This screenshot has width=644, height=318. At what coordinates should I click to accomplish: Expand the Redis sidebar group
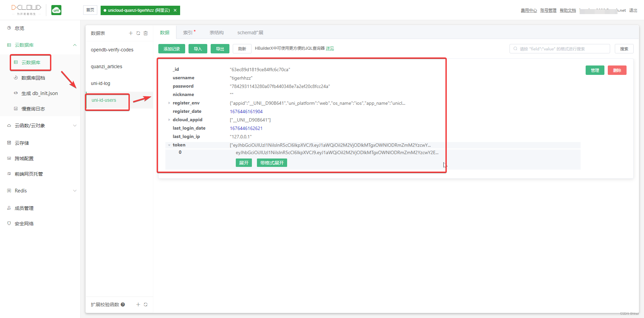coord(75,191)
